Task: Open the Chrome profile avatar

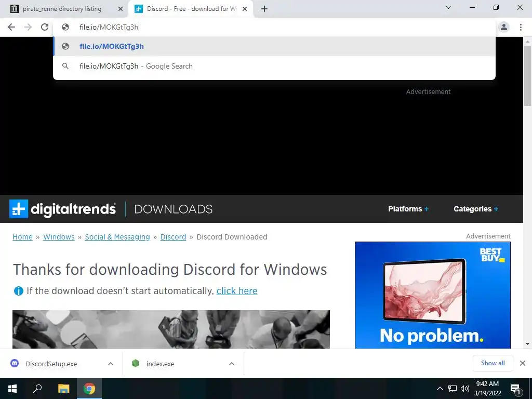Action: (x=504, y=27)
